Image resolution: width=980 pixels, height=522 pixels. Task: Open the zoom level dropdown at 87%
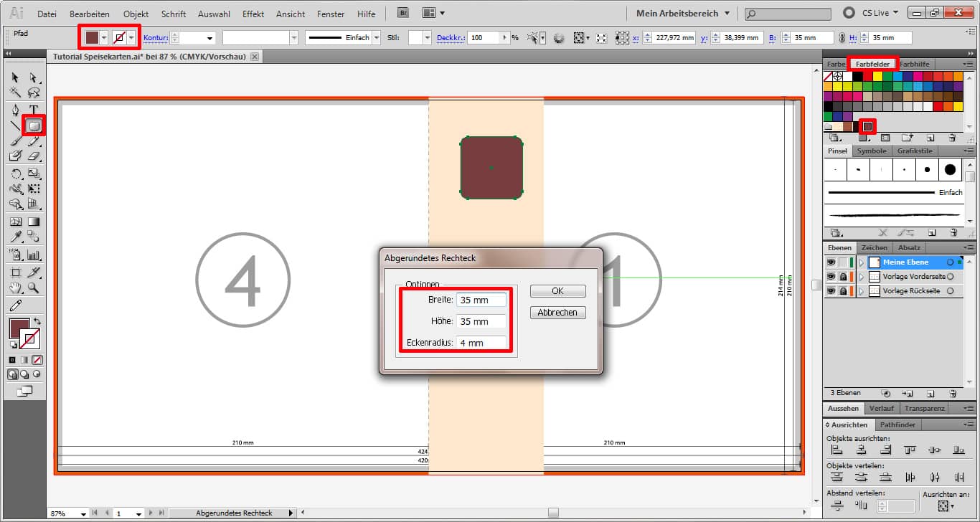pyautogui.click(x=84, y=513)
